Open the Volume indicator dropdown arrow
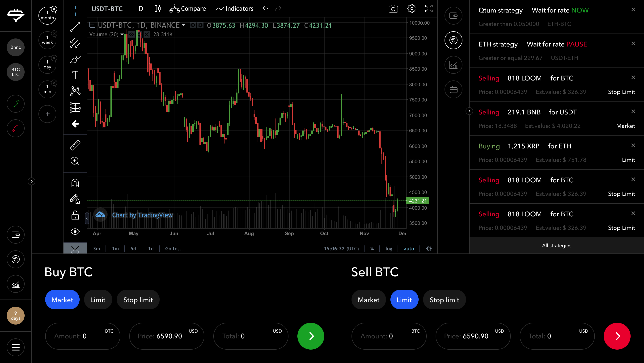This screenshot has height=363, width=644. pos(122,34)
